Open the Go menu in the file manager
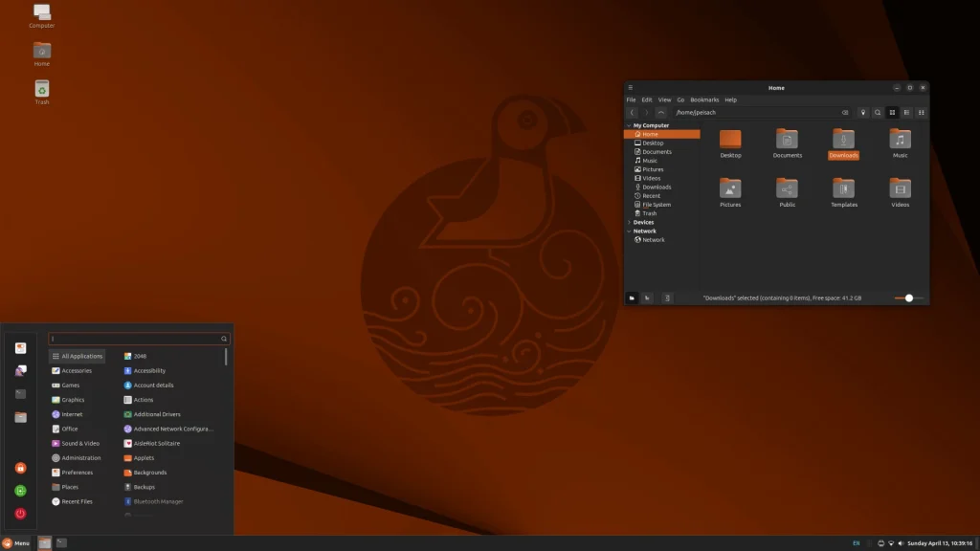The height and width of the screenshot is (551, 980). 680,99
